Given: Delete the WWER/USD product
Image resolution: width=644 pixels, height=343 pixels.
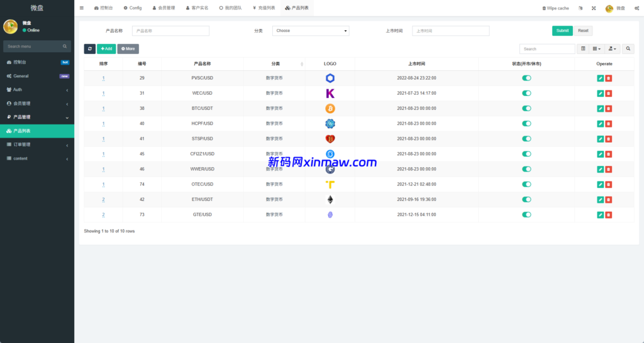Looking at the screenshot, I should click(x=608, y=170).
